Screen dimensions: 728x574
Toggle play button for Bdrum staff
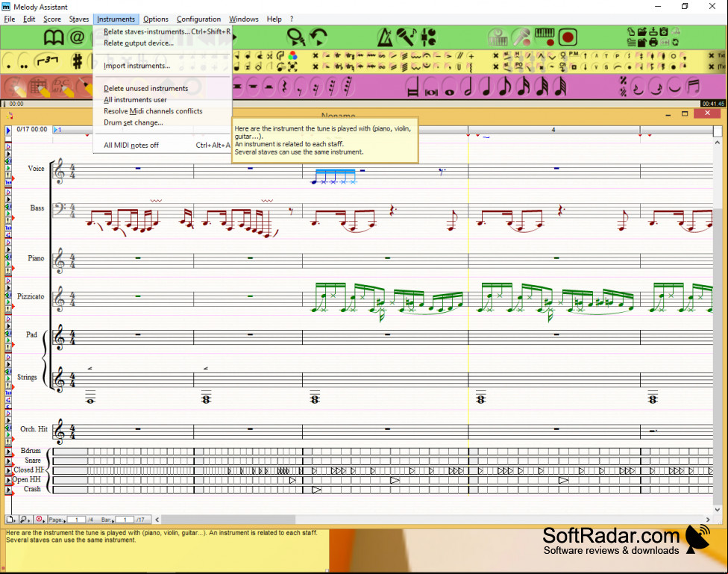[x=8, y=452]
